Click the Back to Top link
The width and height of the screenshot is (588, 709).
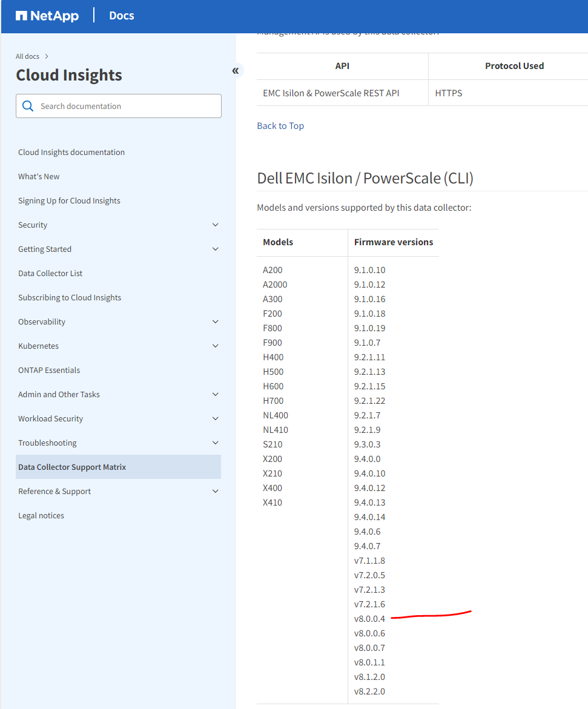[x=280, y=125]
